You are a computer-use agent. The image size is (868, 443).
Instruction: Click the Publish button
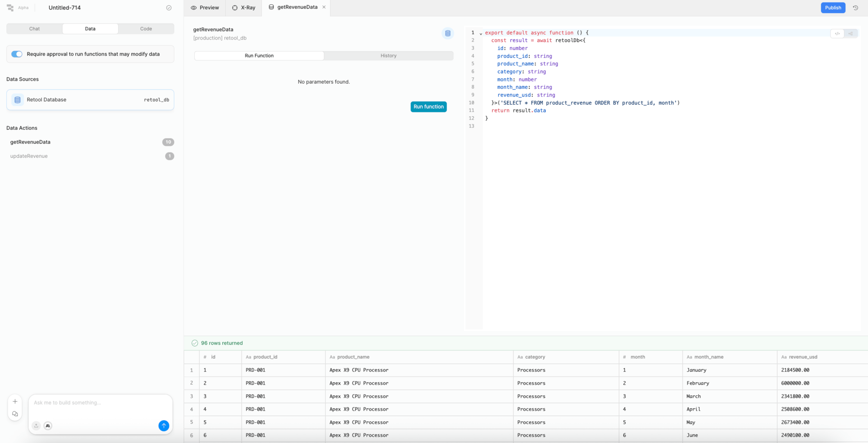[x=833, y=8]
